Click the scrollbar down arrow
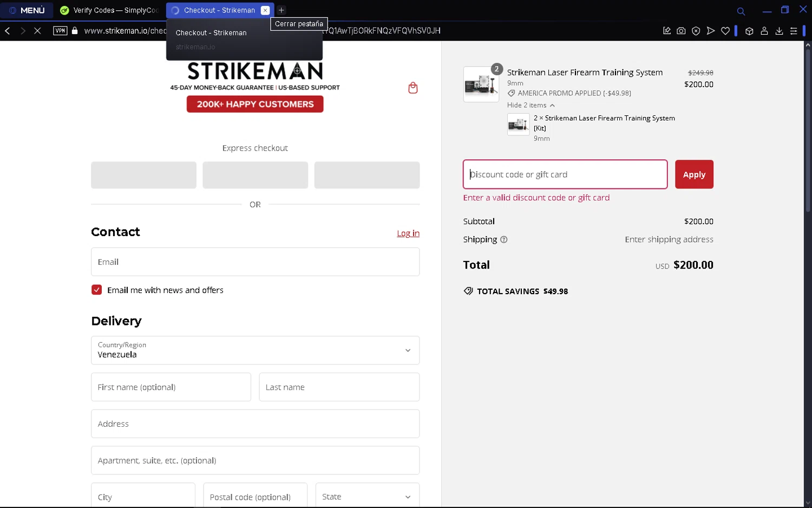Screen dimensions: 812x508 pyautogui.click(x=808, y=504)
